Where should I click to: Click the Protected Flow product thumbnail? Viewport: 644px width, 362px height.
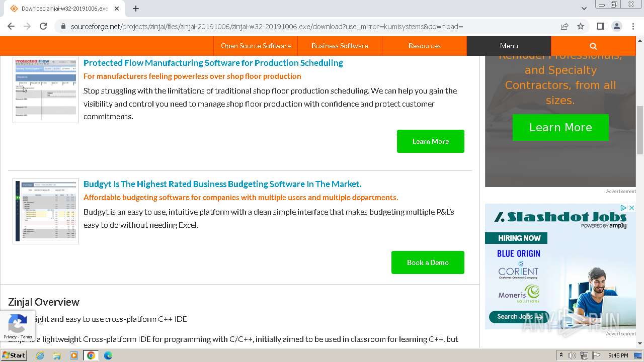pos(46,90)
